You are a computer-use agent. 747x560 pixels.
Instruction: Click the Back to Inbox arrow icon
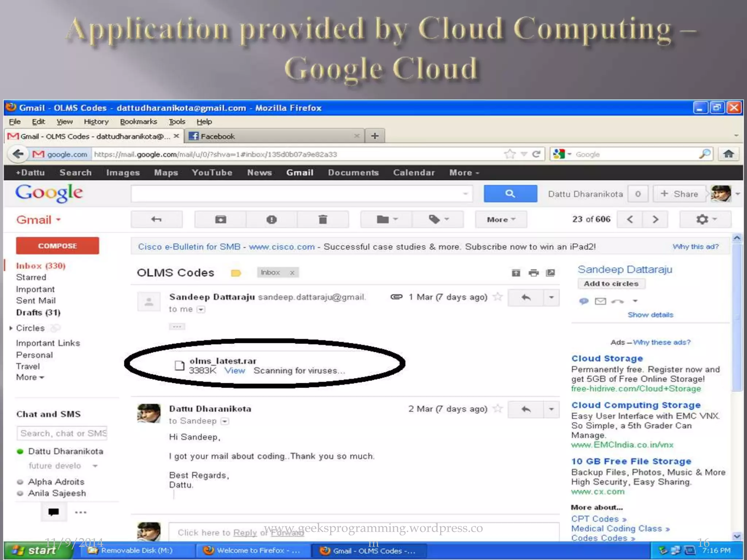[x=156, y=219]
